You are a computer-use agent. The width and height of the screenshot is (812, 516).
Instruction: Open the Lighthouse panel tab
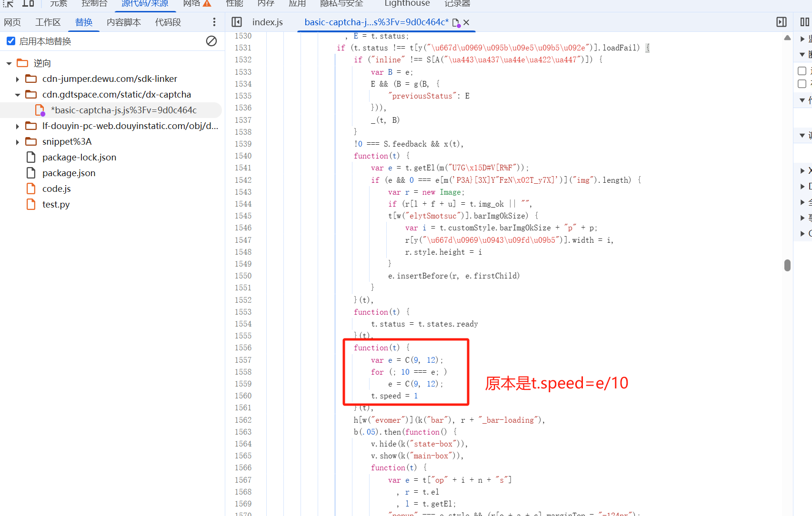click(x=407, y=3)
